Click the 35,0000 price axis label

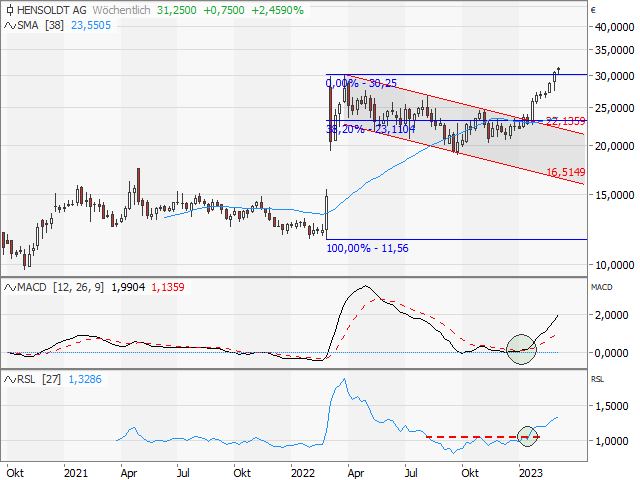615,50
